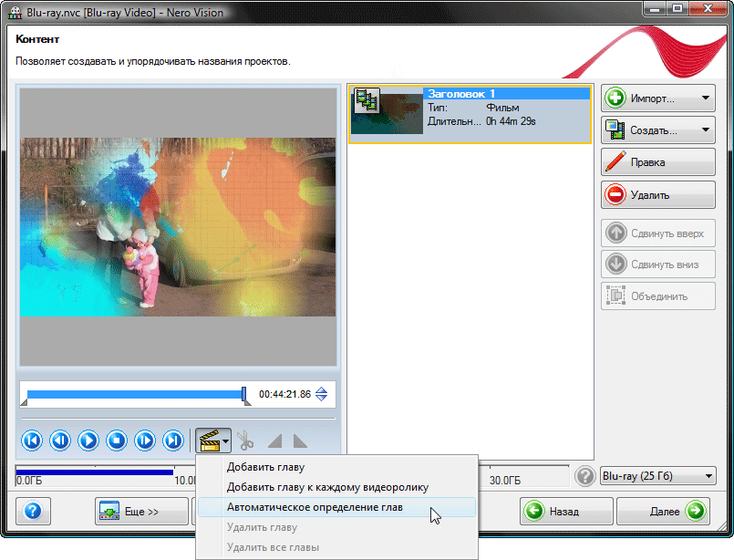Click the left triangle marker icon
The height and width of the screenshot is (560, 734).
(x=275, y=441)
